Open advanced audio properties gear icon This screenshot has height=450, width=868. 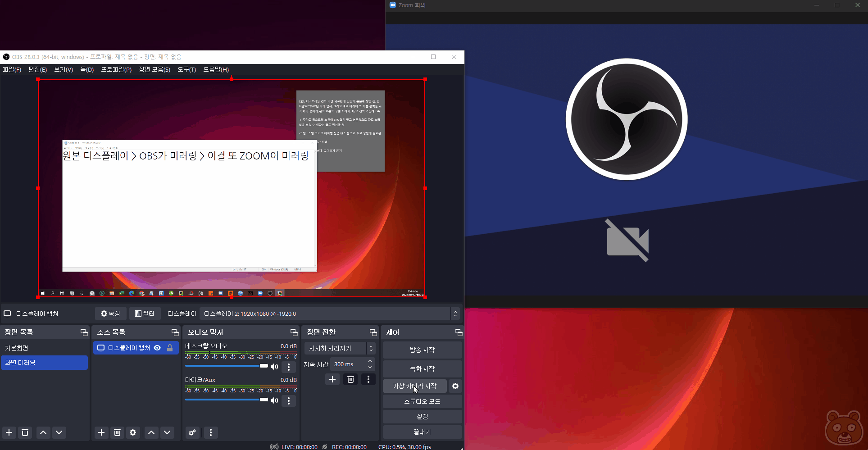coord(192,432)
